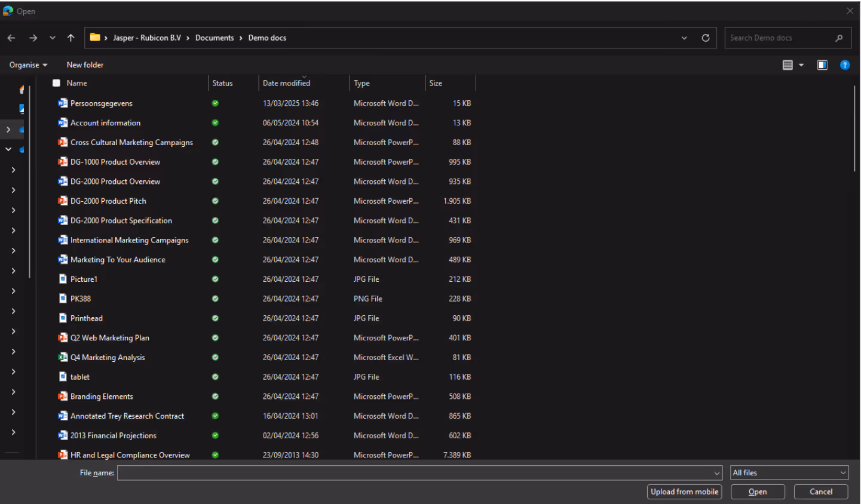This screenshot has height=504, width=861.
Task: Open the All files type dropdown
Action: tap(789, 473)
